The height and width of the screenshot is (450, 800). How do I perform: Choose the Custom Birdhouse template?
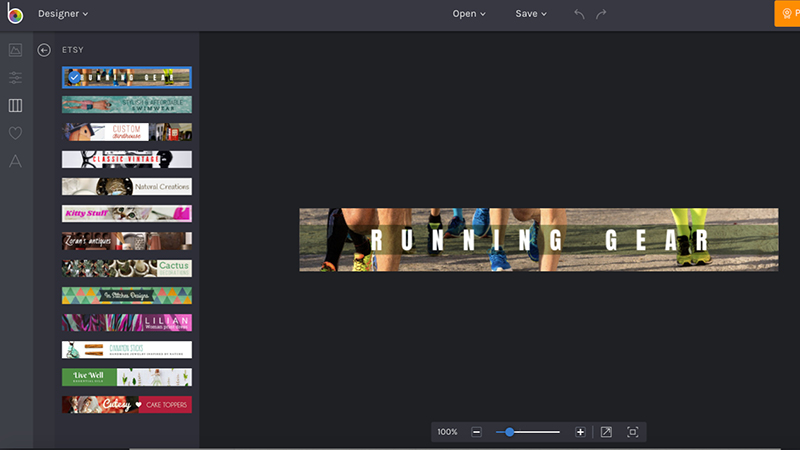coord(127,132)
